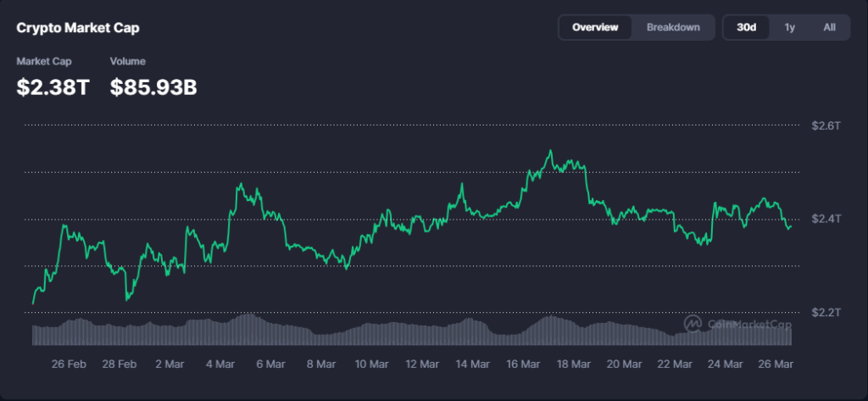Click the $2.2T y-axis label
The width and height of the screenshot is (868, 401).
[825, 313]
